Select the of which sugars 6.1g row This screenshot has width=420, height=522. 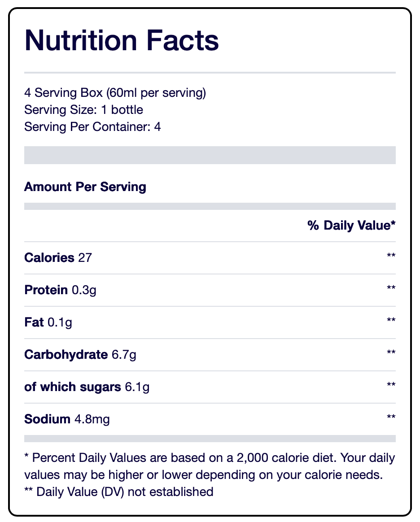210,387
